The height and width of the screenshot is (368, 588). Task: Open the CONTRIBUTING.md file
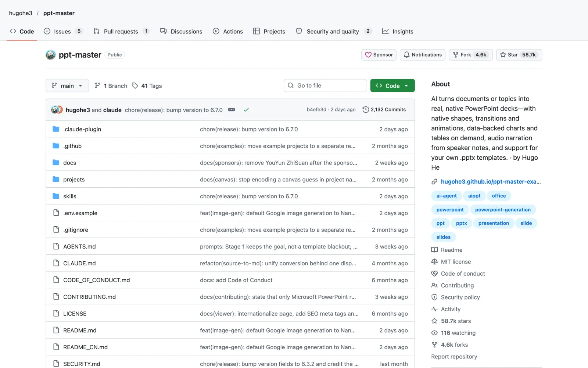(89, 297)
